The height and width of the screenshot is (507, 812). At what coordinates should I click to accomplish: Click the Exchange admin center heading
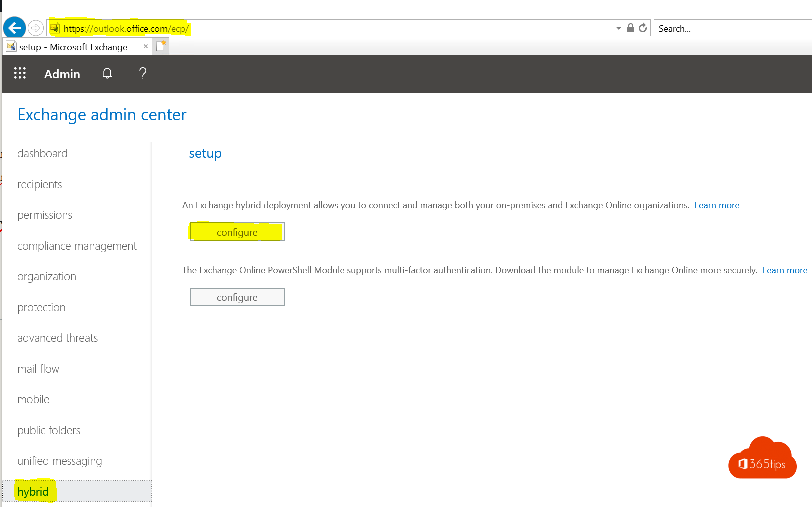pos(102,115)
